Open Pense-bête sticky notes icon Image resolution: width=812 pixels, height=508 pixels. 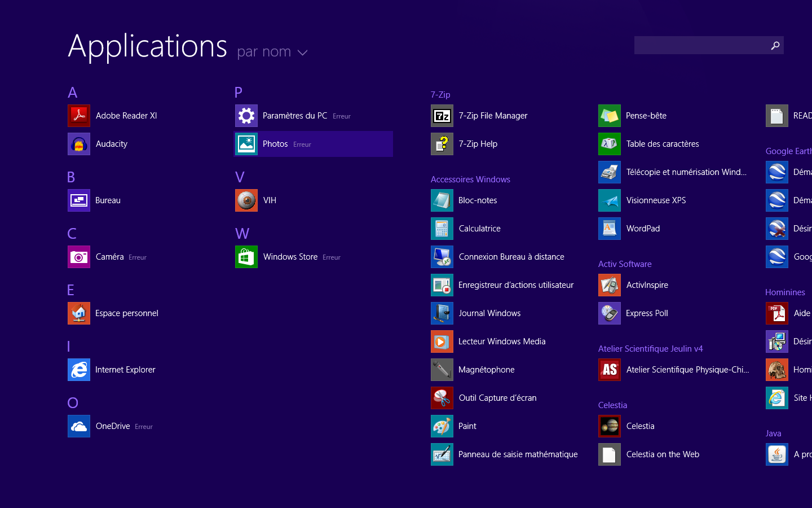pyautogui.click(x=610, y=116)
